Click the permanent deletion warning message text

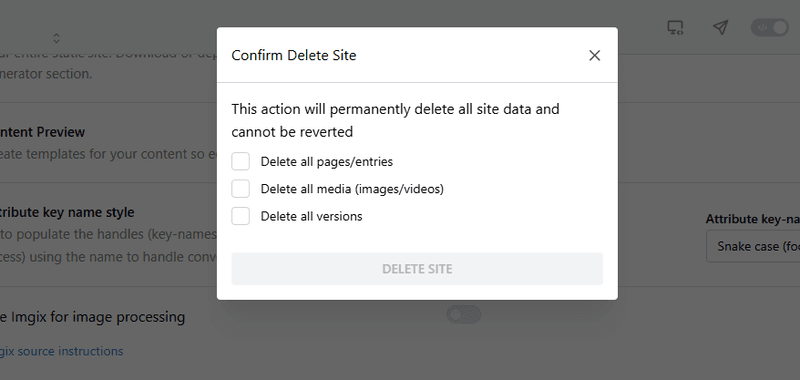[395, 120]
